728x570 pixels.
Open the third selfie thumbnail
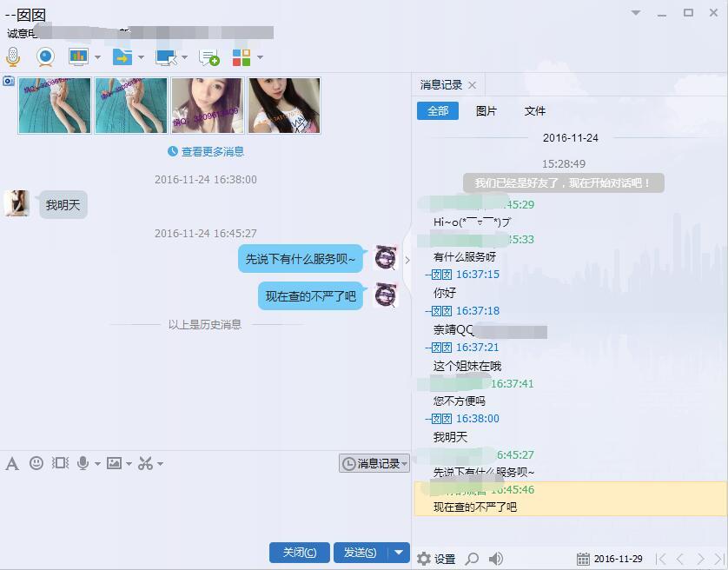click(x=208, y=105)
